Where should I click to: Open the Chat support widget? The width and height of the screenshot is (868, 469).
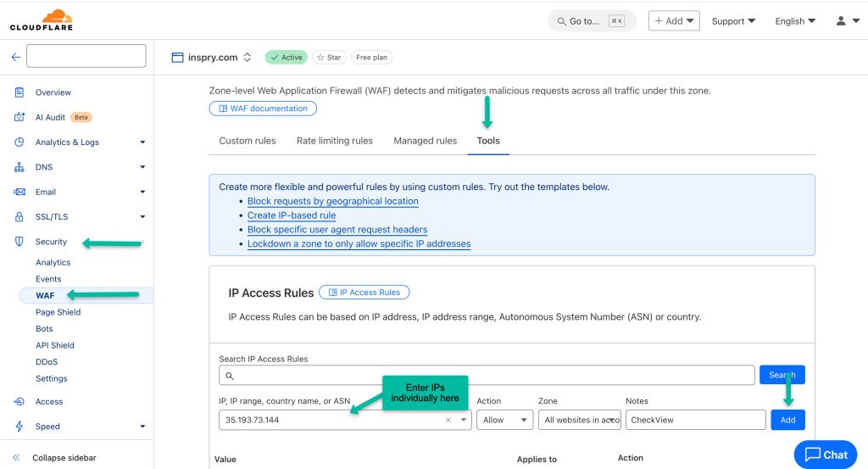click(825, 455)
